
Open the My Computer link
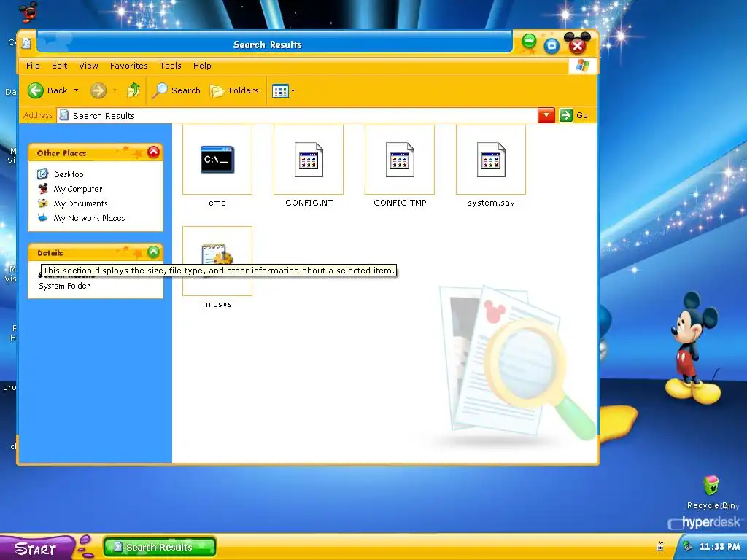pos(78,189)
